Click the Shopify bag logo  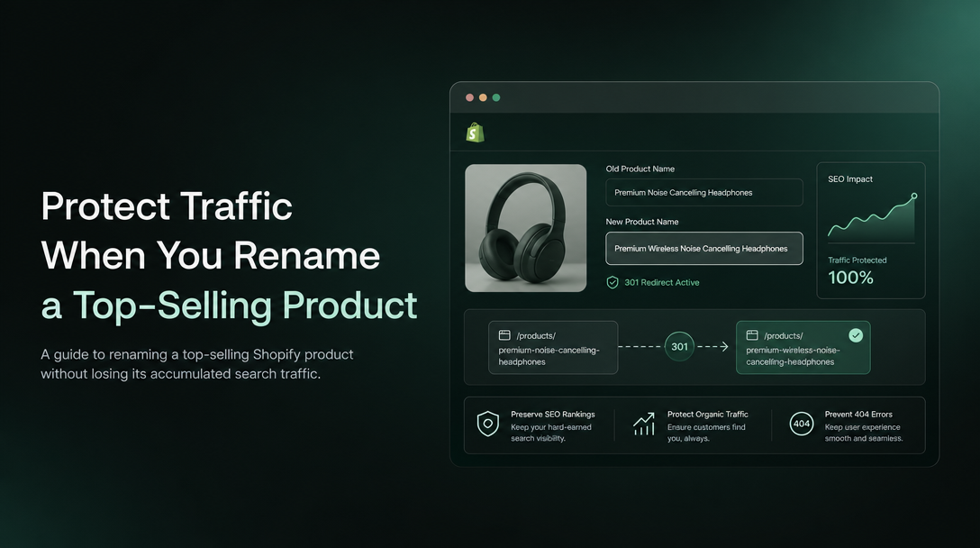pyautogui.click(x=475, y=132)
